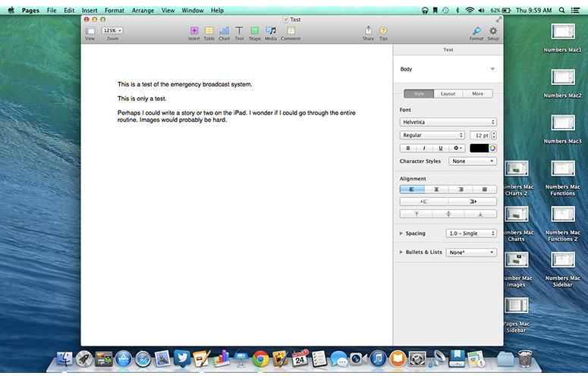This screenshot has height=379, width=588.
Task: Open the Arrange menu
Action: tap(143, 11)
